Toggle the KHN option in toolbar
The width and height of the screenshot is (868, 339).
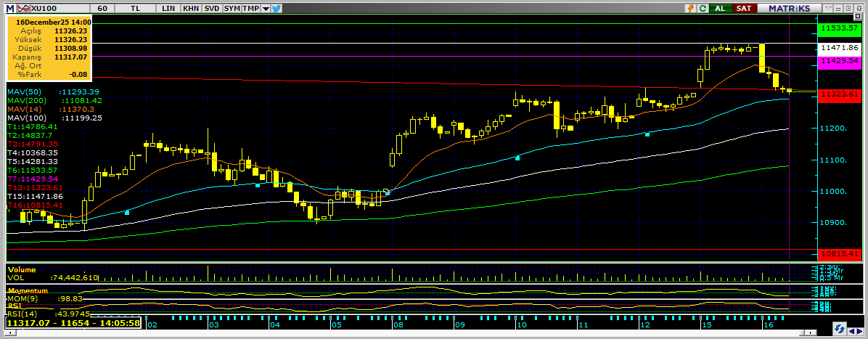(x=191, y=8)
